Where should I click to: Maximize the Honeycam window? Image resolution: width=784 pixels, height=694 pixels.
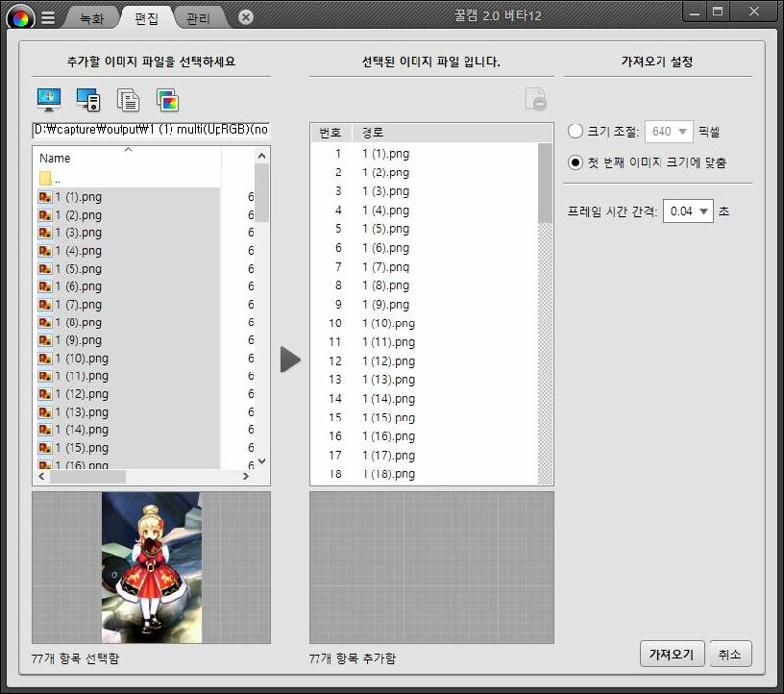[x=718, y=12]
